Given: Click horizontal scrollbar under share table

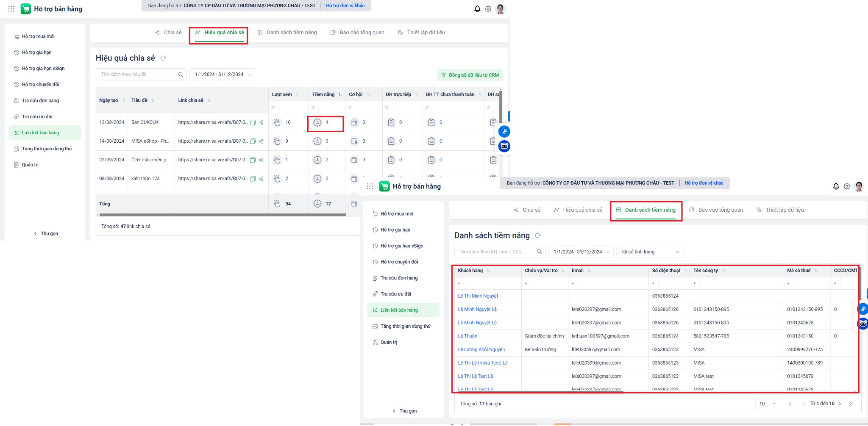Looking at the screenshot, I should [220, 215].
